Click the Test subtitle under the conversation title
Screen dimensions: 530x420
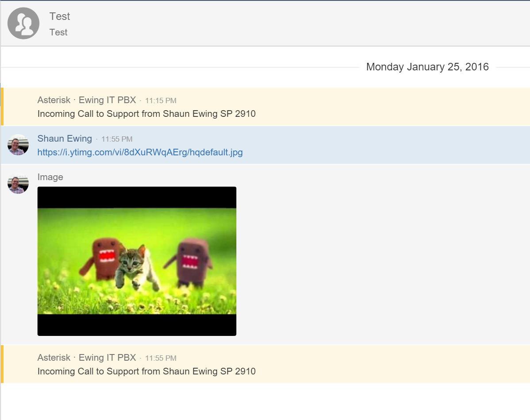(58, 32)
